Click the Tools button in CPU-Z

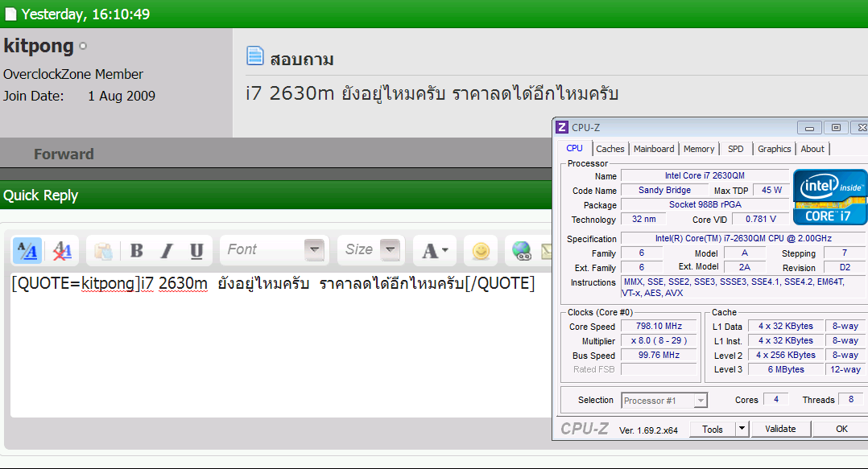713,430
